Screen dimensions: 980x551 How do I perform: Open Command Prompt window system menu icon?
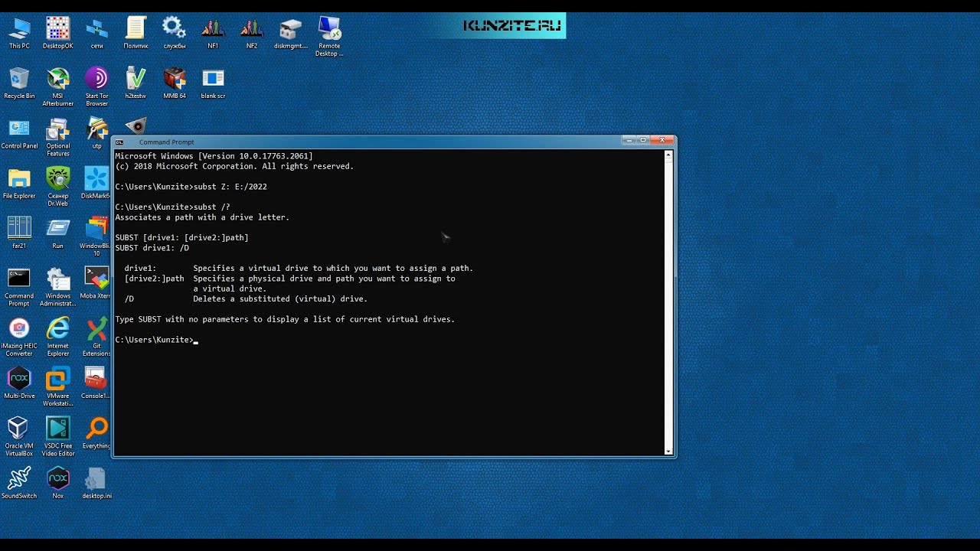(x=119, y=142)
